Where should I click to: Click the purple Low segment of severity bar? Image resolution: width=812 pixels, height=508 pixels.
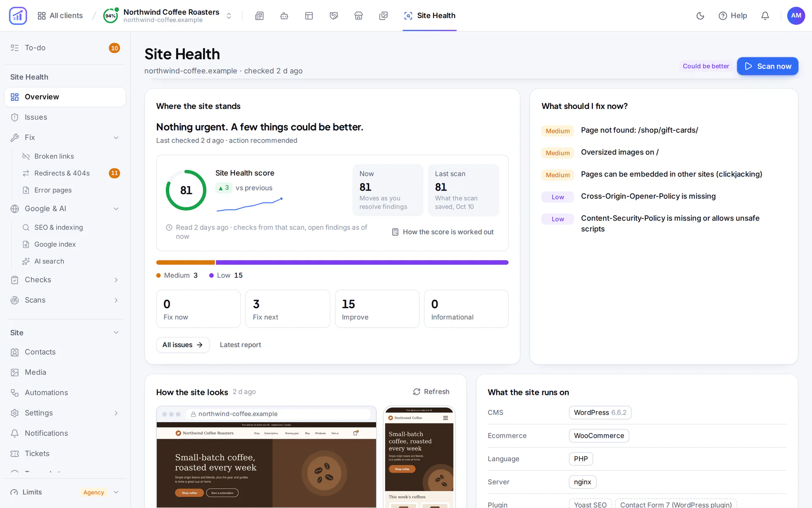tap(362, 262)
